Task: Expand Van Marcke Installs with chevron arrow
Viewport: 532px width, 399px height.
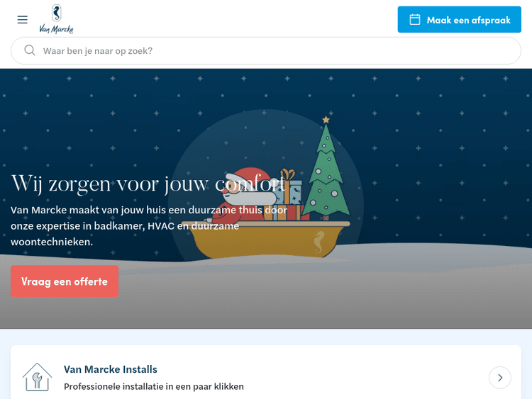Action: click(x=500, y=378)
